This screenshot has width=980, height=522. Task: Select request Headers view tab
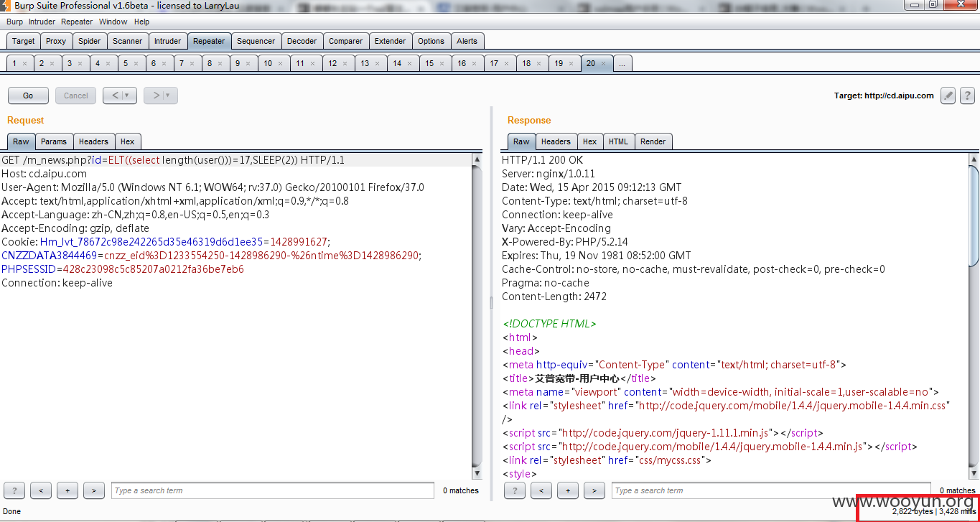93,141
